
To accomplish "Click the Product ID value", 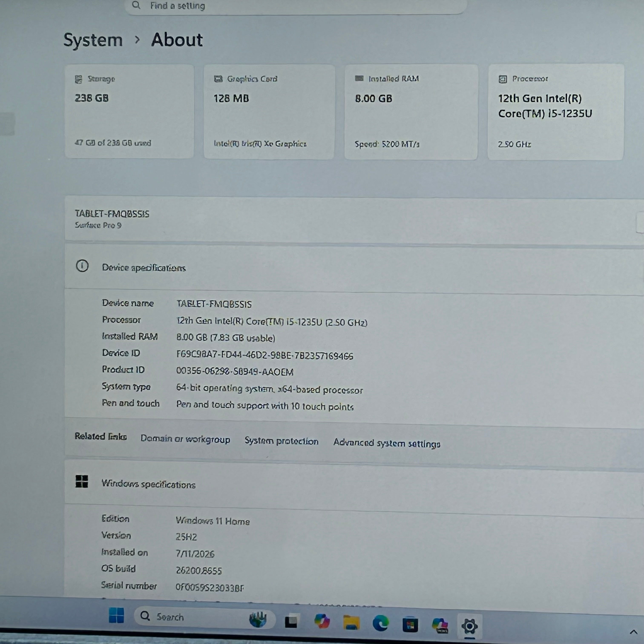I will [235, 371].
